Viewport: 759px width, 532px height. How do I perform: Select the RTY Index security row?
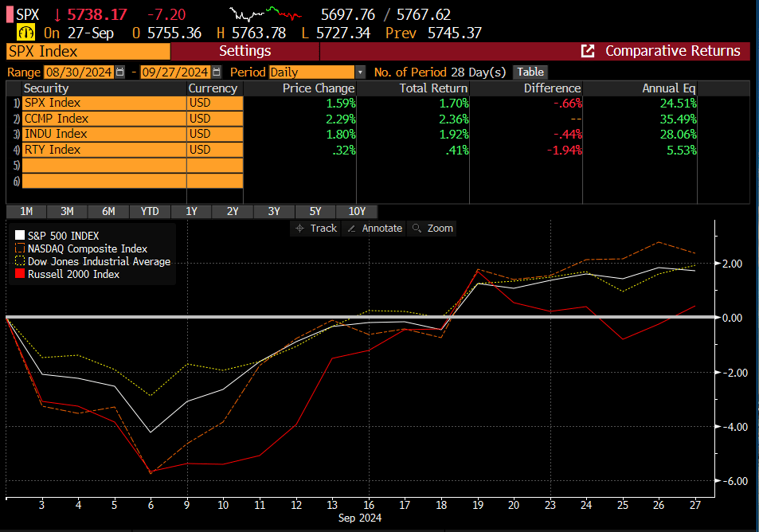104,150
